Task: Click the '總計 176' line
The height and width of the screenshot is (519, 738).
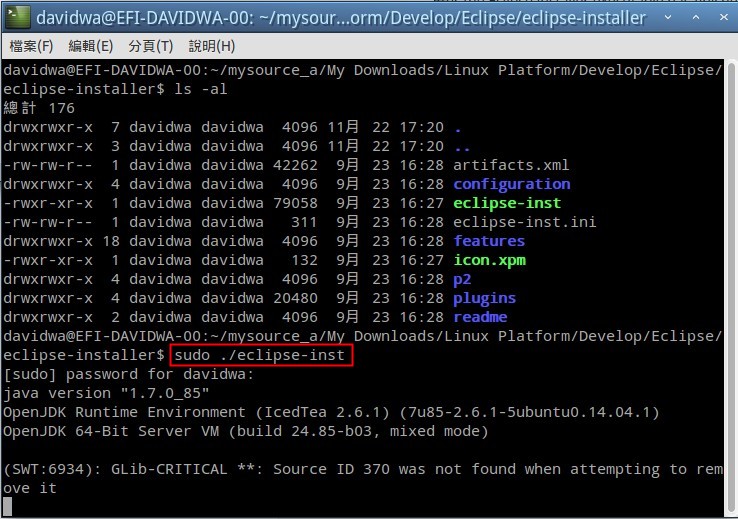Action: pyautogui.click(x=39, y=108)
